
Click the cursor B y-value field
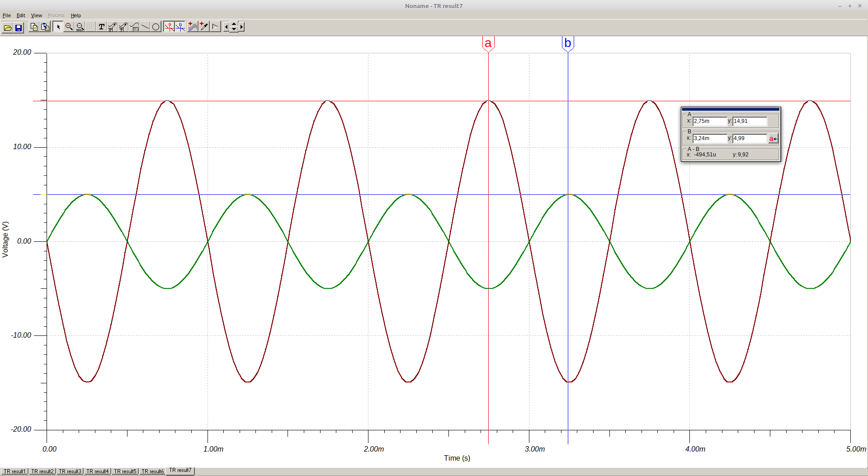(750, 138)
